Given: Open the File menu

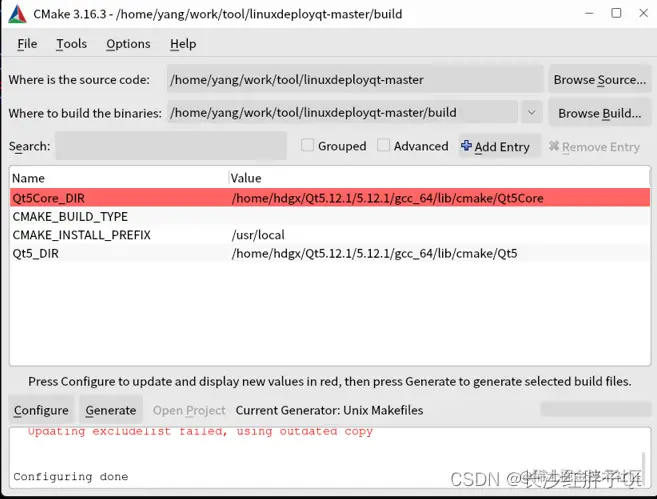Looking at the screenshot, I should 27,44.
